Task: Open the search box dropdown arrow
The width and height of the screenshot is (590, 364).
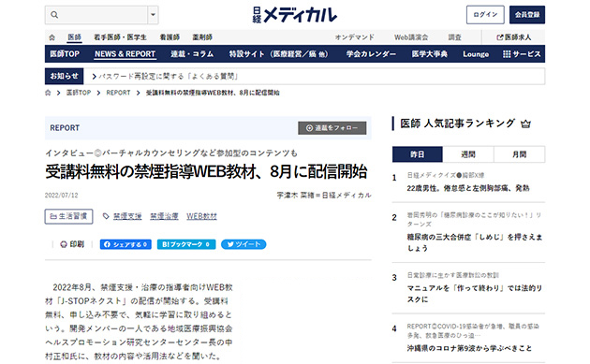Action: pos(153,15)
